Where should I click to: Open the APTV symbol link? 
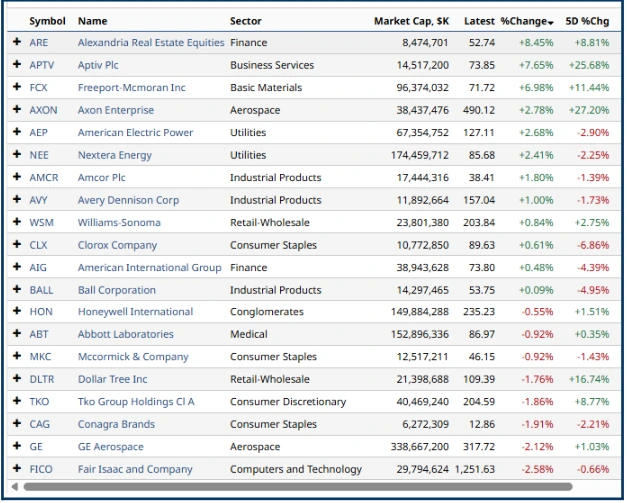point(42,65)
